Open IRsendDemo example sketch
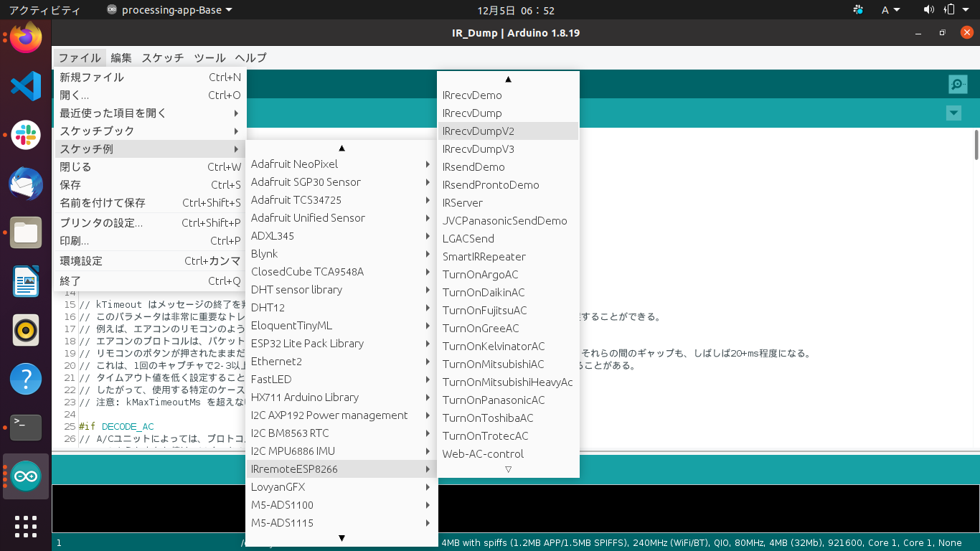980x551 pixels. [508, 167]
